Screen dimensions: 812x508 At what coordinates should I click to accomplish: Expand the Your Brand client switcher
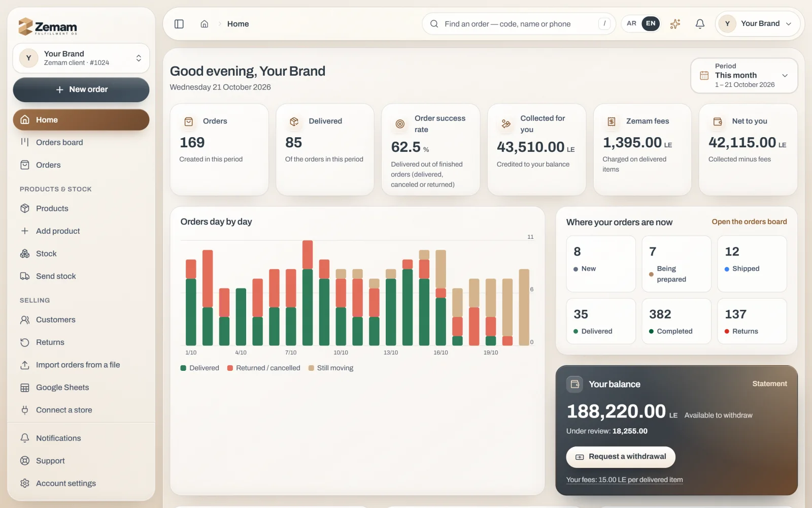tap(81, 58)
